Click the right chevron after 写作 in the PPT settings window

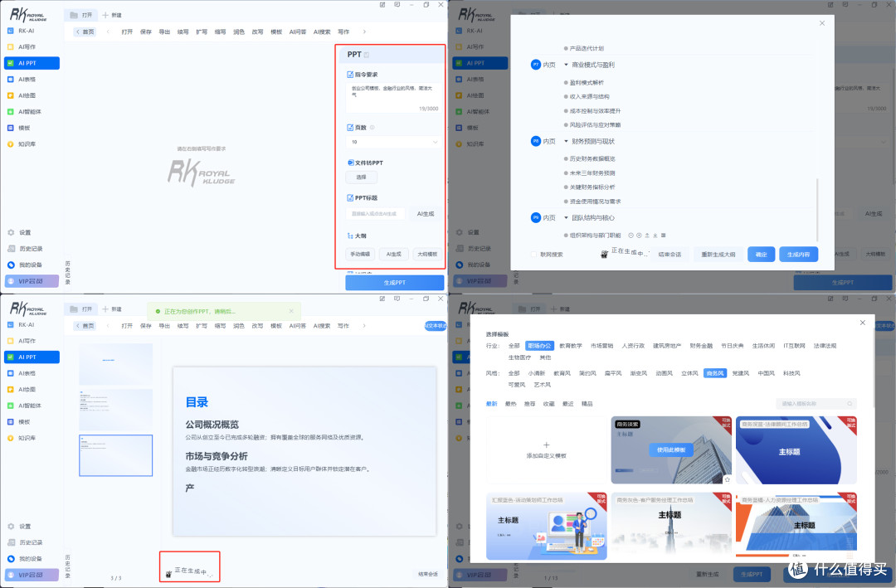364,32
